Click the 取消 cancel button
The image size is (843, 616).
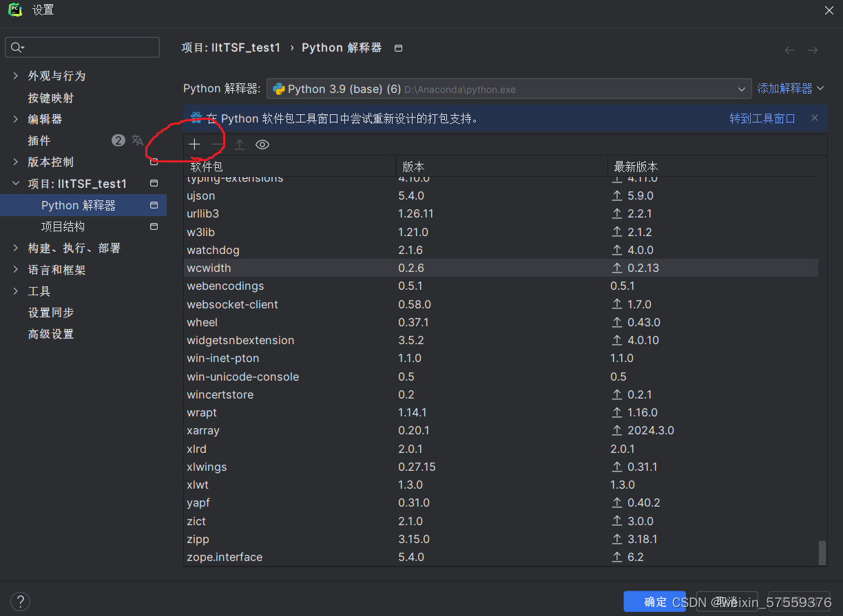click(727, 601)
